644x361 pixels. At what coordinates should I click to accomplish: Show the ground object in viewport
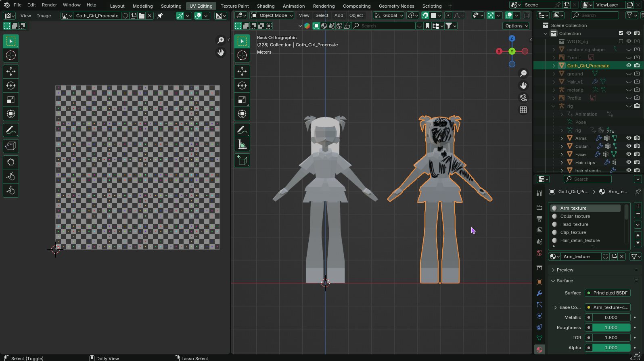629,73
